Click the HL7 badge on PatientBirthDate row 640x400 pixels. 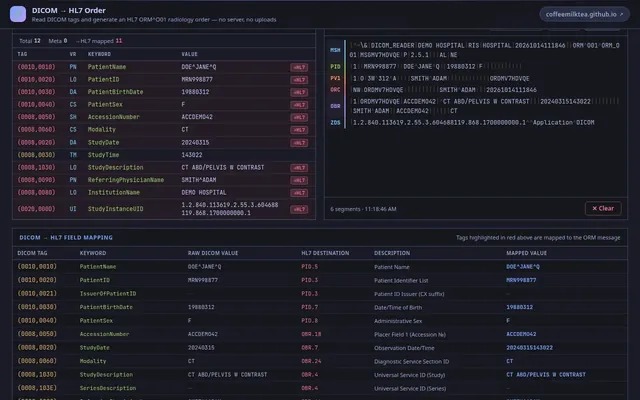[x=299, y=92]
